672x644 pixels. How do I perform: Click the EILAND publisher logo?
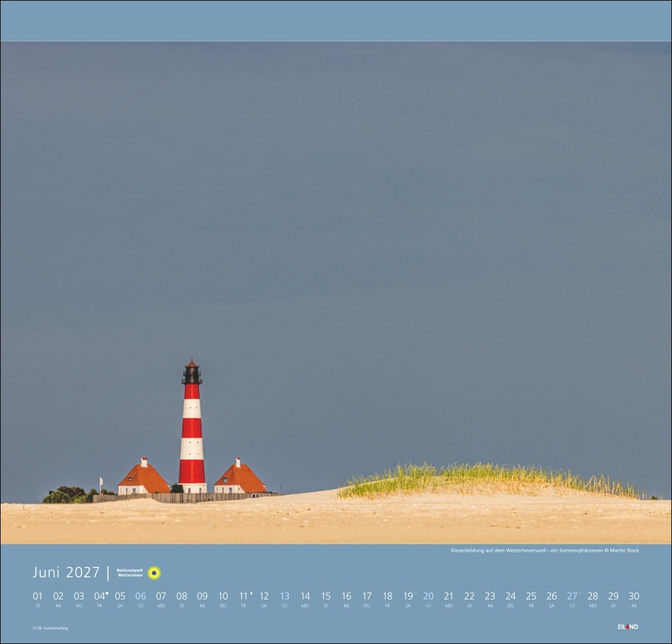(627, 626)
